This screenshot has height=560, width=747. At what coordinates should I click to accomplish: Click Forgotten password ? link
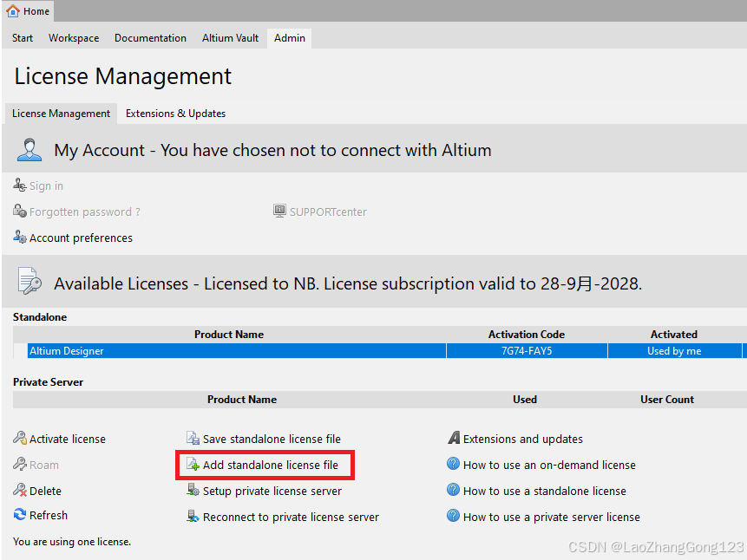point(85,212)
